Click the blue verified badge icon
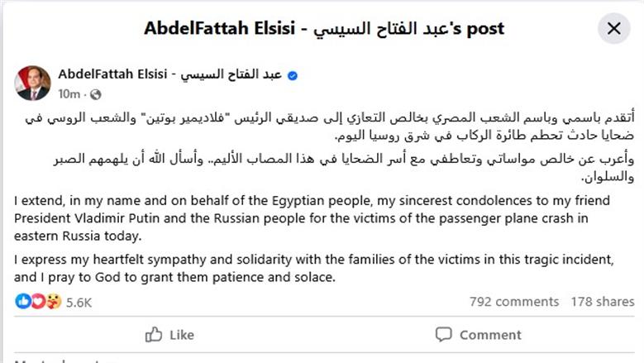644x363 pixels. pyautogui.click(x=293, y=75)
